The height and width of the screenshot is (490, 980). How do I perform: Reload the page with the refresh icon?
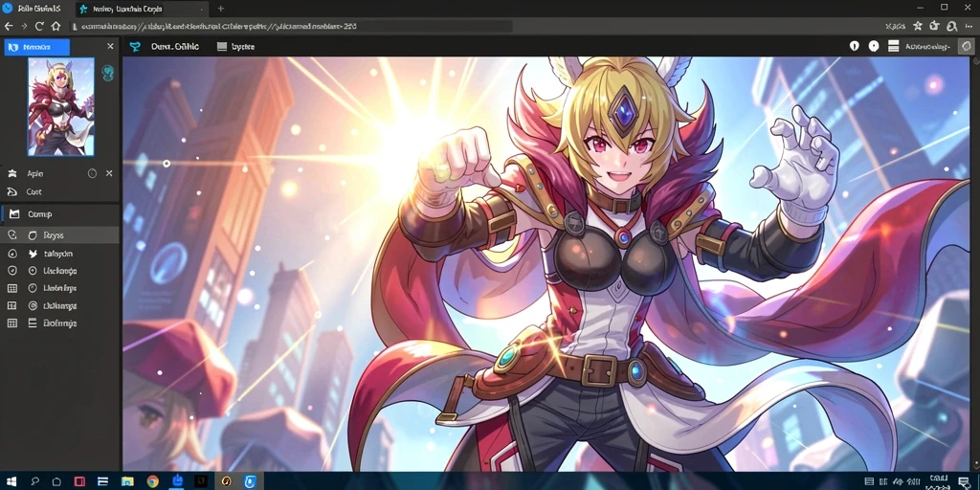click(x=39, y=26)
